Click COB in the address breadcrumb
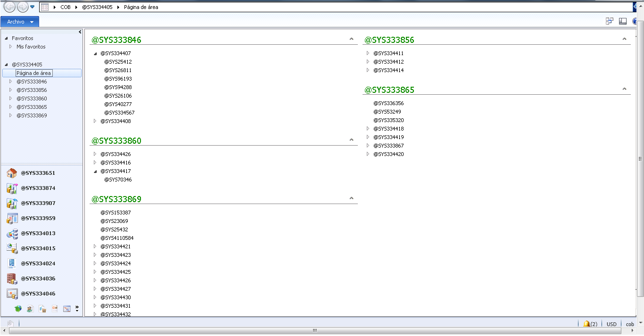The image size is (644, 336). pyautogui.click(x=66, y=8)
